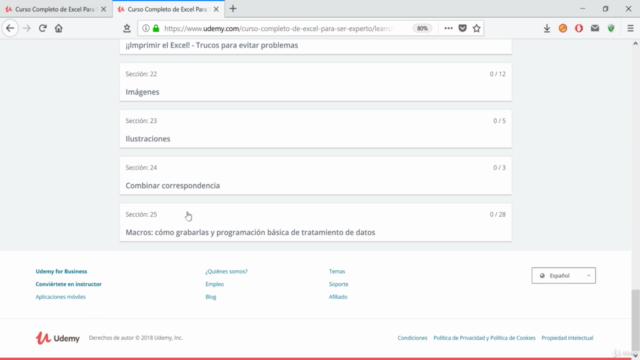Viewport: 640px width, 360px height.
Task: Open the Español language dropdown
Action: (563, 276)
